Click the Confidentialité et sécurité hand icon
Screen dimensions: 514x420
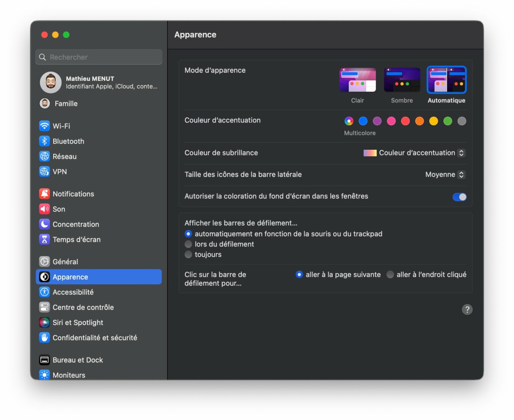[45, 338]
